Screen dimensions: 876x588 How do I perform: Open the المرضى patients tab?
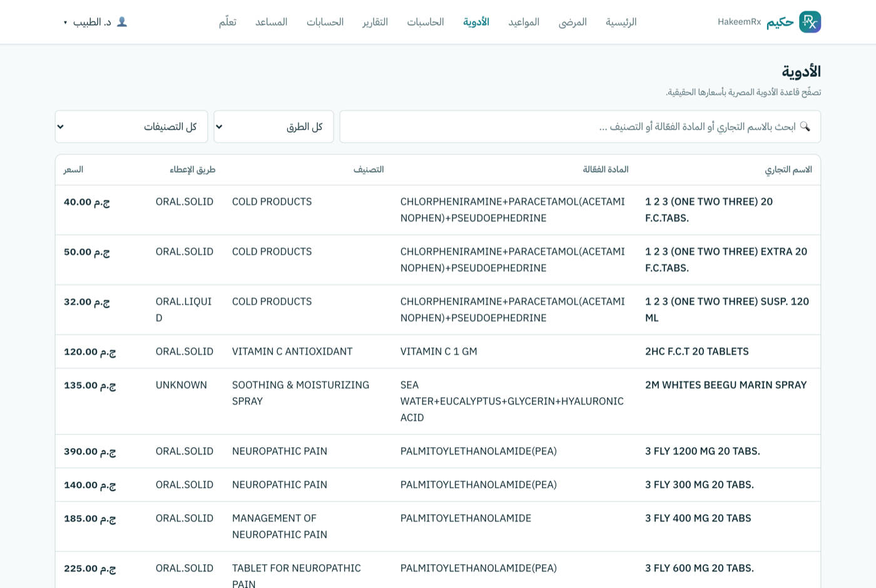[x=573, y=22]
